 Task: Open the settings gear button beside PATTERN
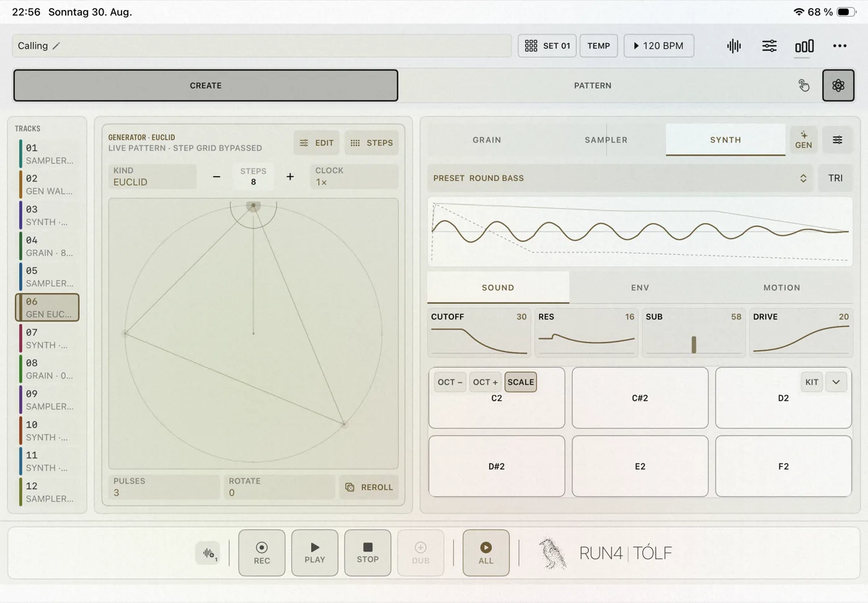[x=838, y=86]
